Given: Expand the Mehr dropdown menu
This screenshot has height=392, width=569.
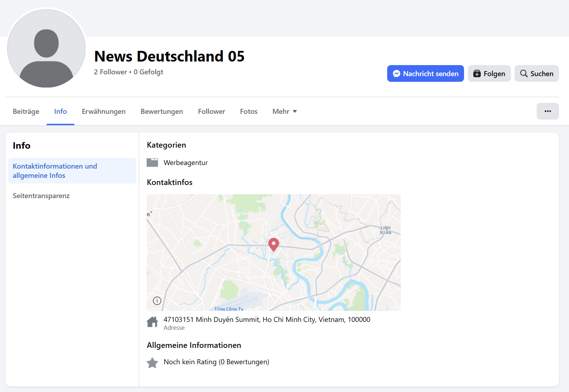Looking at the screenshot, I should click(x=284, y=111).
